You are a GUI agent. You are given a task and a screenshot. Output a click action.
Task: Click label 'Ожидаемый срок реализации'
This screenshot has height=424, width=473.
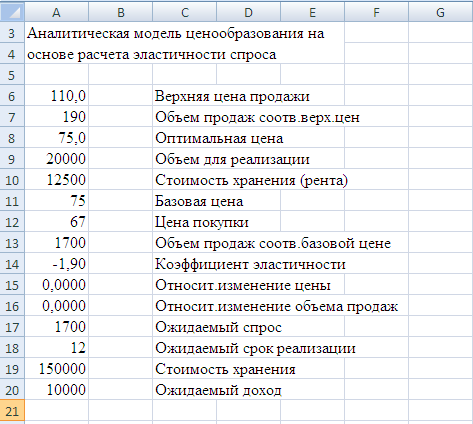pos(255,348)
